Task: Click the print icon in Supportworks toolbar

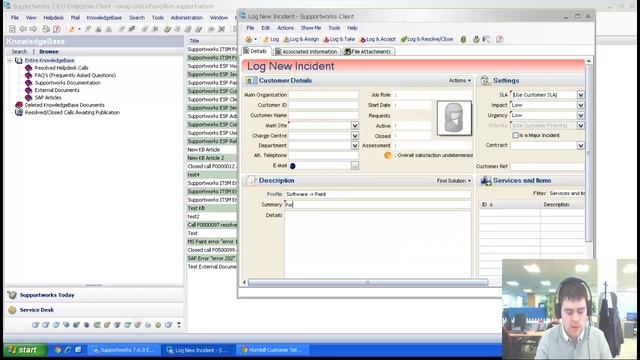Action: click(x=46, y=29)
